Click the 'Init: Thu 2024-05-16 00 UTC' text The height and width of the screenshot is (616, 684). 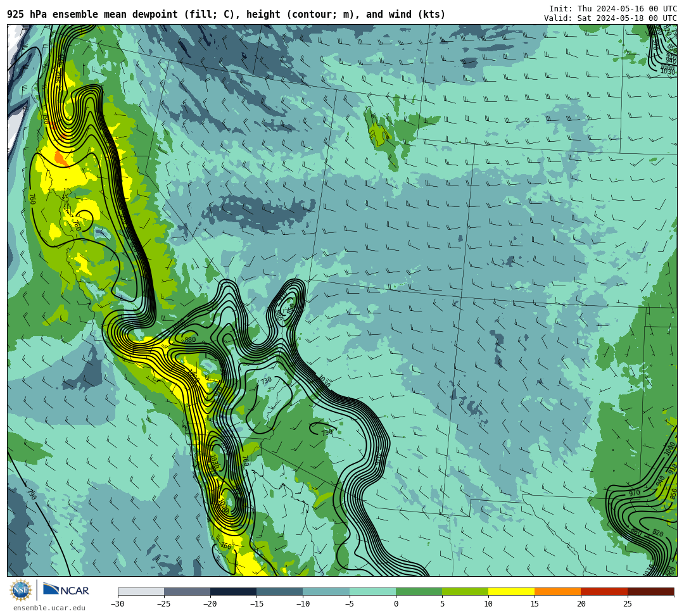[613, 9]
